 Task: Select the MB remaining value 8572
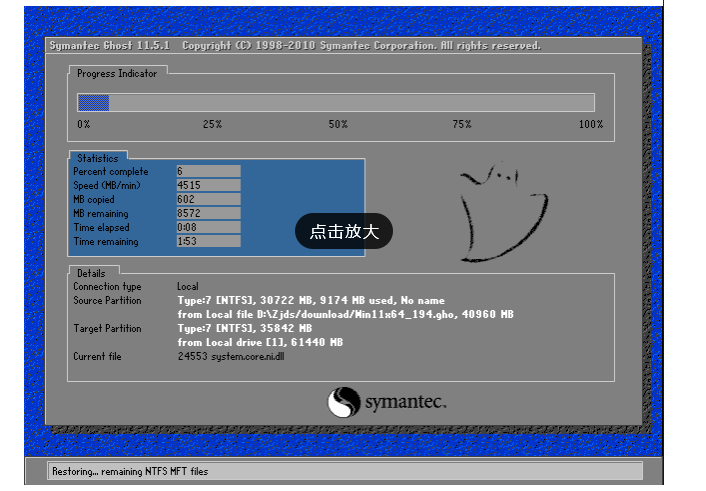[x=208, y=213]
